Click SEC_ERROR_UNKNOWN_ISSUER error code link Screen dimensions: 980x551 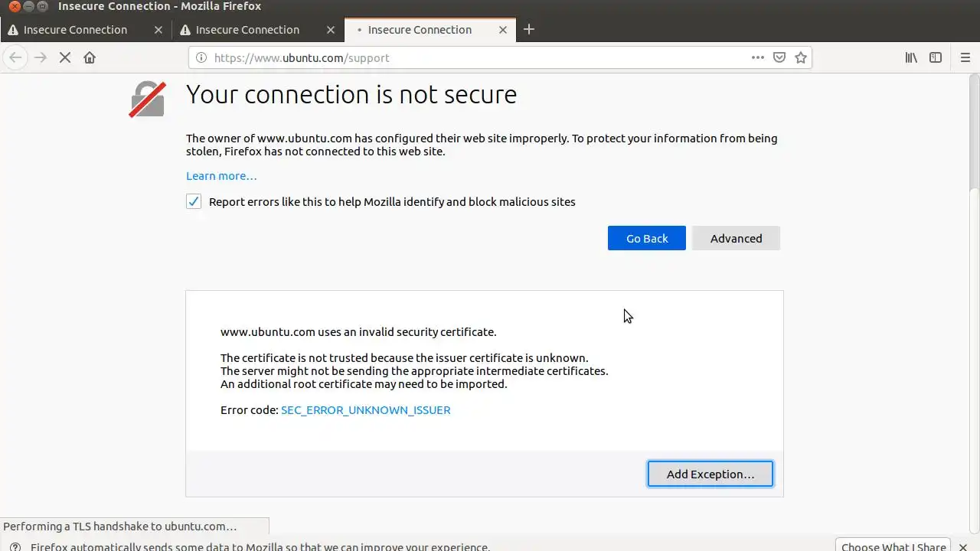point(365,410)
